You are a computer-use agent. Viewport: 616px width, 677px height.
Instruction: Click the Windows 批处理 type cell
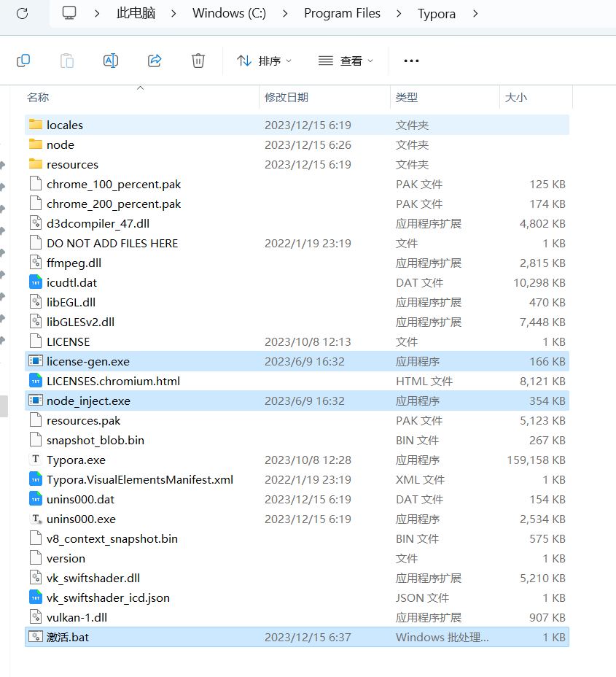click(442, 638)
